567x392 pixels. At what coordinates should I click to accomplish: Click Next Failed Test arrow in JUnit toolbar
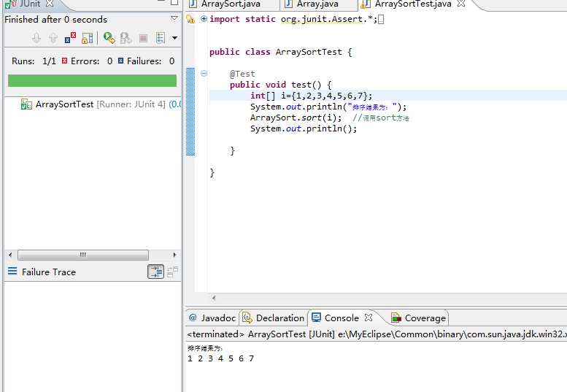36,38
